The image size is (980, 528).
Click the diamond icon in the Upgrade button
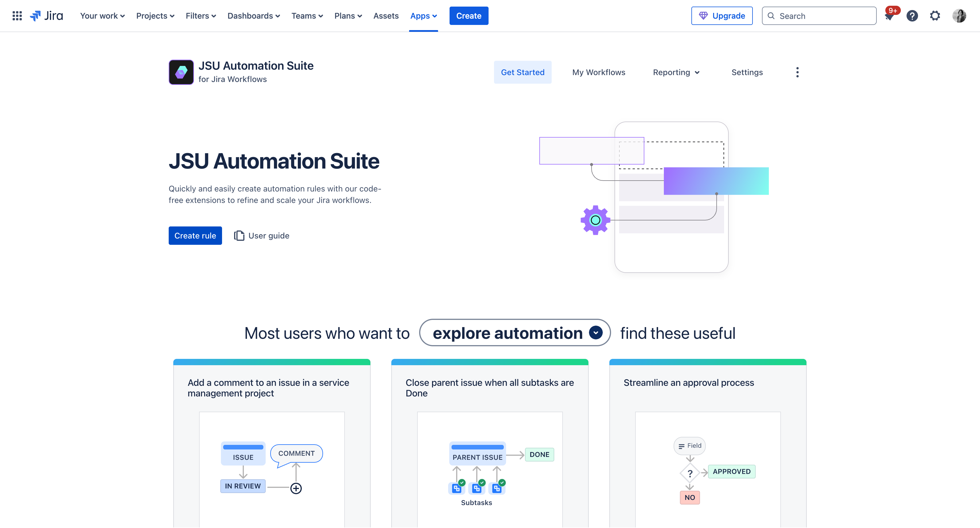(703, 15)
